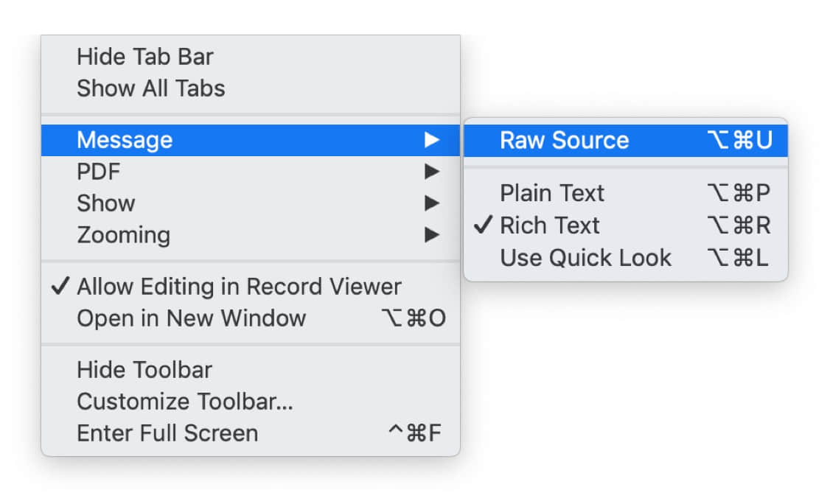The image size is (830, 504).
Task: Select Hide Toolbar option
Action: pyautogui.click(x=251, y=370)
